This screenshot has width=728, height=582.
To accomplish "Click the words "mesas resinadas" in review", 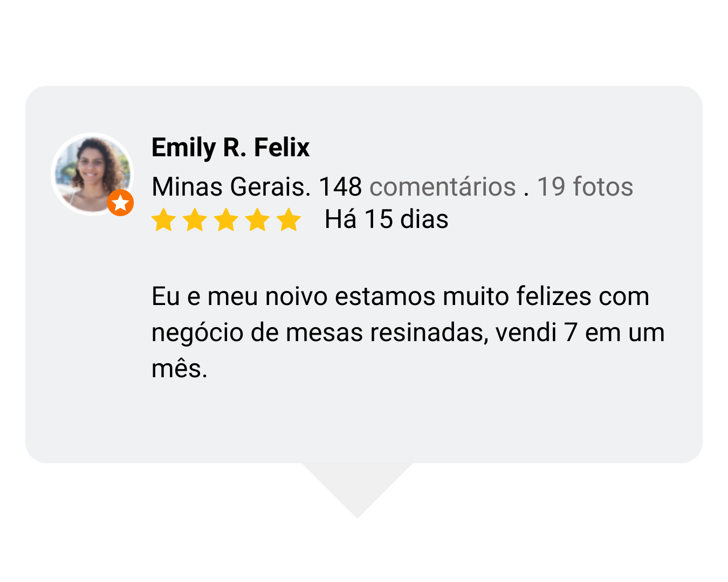I will pyautogui.click(x=387, y=332).
